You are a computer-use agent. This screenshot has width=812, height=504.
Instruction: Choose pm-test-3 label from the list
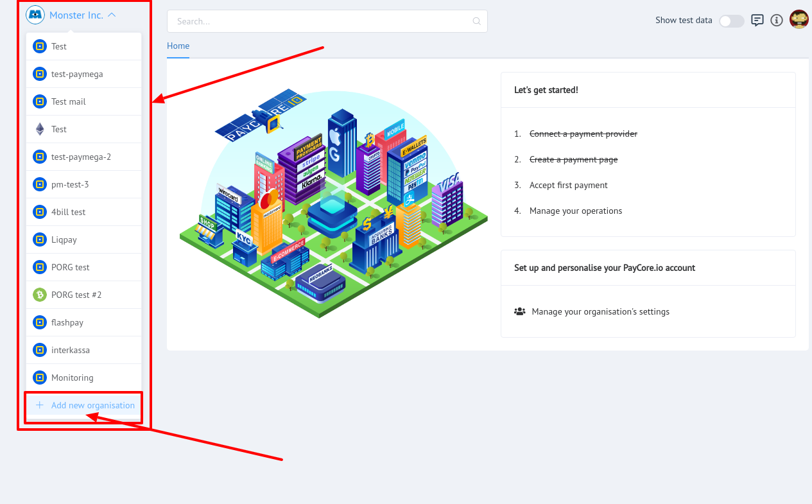point(70,184)
